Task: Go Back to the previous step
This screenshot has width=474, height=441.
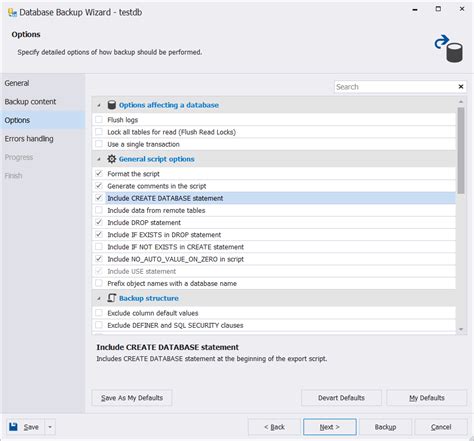Action: [274, 427]
